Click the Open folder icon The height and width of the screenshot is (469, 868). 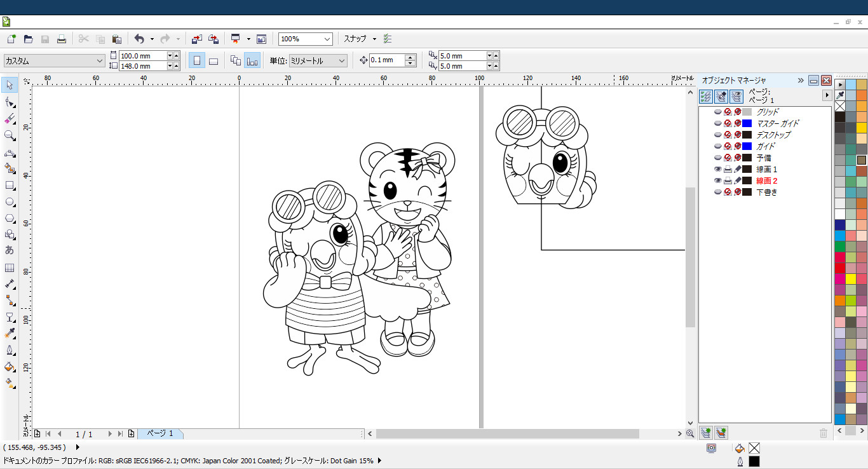(x=28, y=39)
